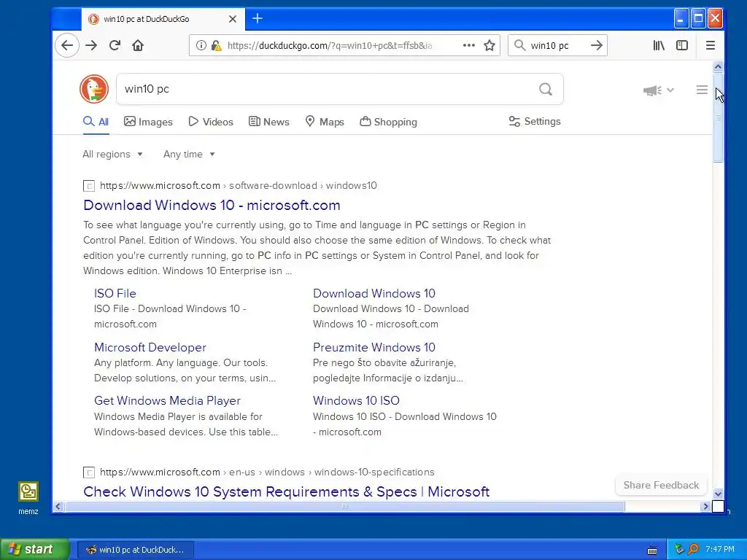747x560 pixels.
Task: Click the network tray icon near clock
Action: tap(679, 549)
